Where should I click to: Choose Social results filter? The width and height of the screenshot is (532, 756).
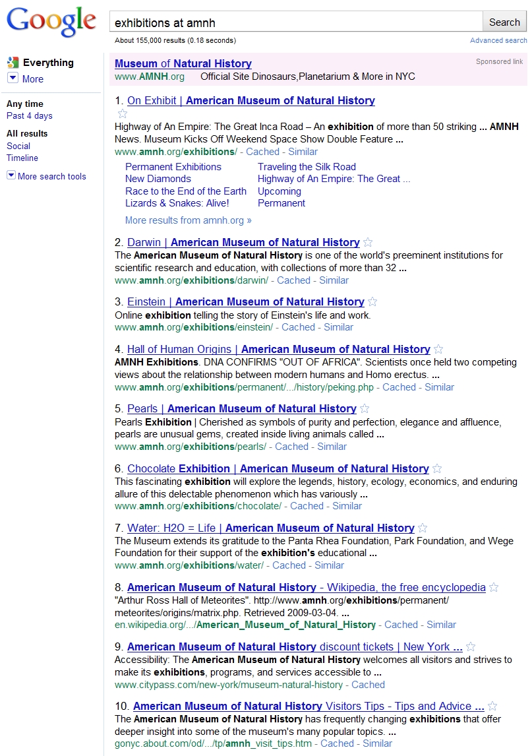point(18,146)
